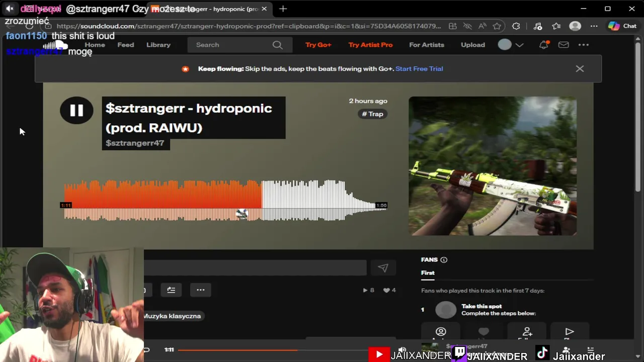Open the browser Favorites list icon
The image size is (644, 362).
pyautogui.click(x=556, y=26)
